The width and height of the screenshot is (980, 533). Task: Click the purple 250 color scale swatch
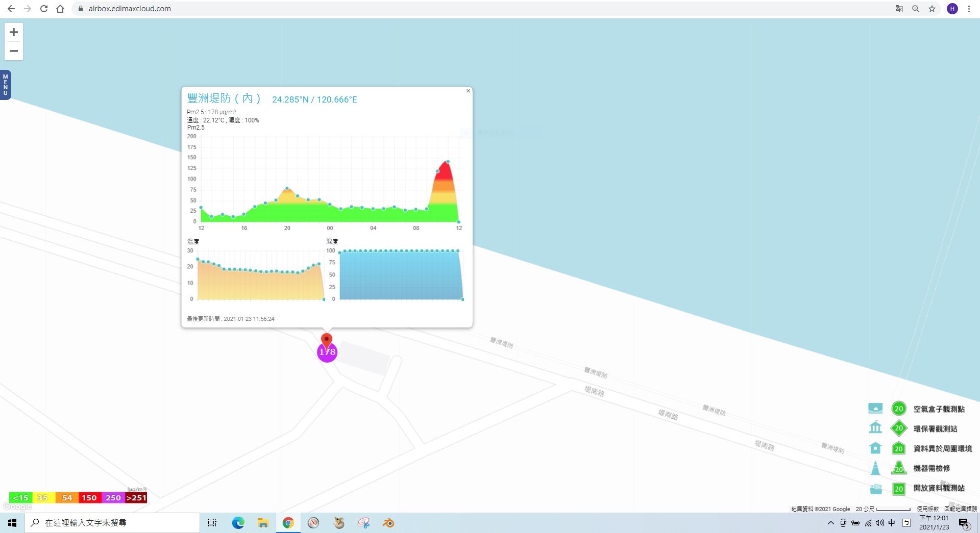tap(113, 498)
